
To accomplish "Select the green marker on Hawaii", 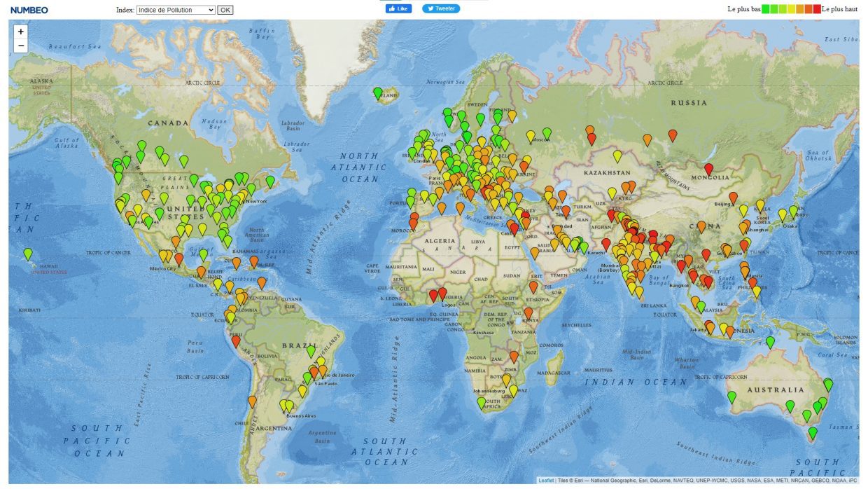I will (28, 254).
